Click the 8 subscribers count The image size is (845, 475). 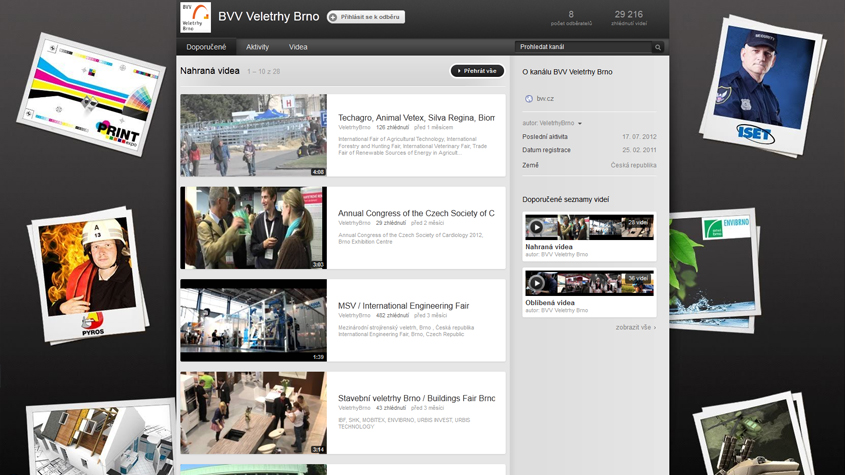pos(571,15)
